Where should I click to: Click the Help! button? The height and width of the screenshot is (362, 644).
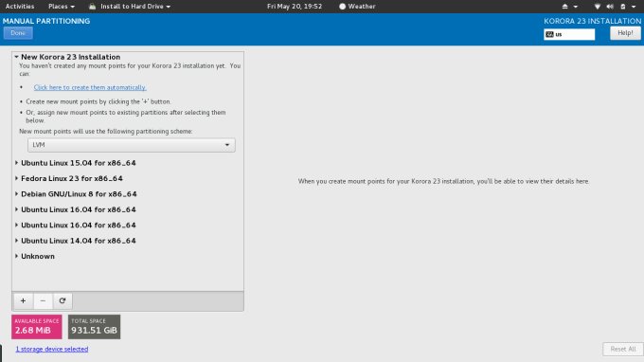(x=625, y=33)
